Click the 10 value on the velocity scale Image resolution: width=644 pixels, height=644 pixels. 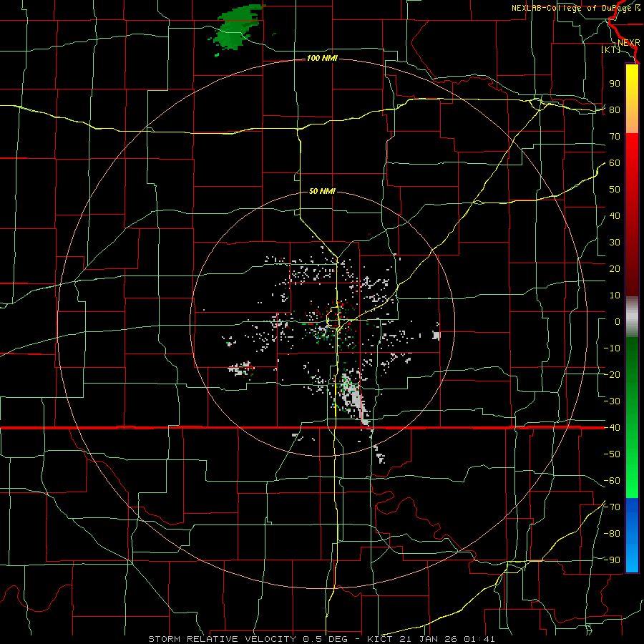615,296
